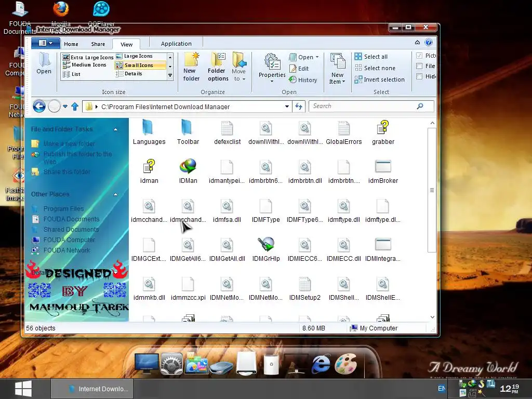Screen dimensions: 532x399
Task: Select the idmBroker file
Action: (x=383, y=171)
